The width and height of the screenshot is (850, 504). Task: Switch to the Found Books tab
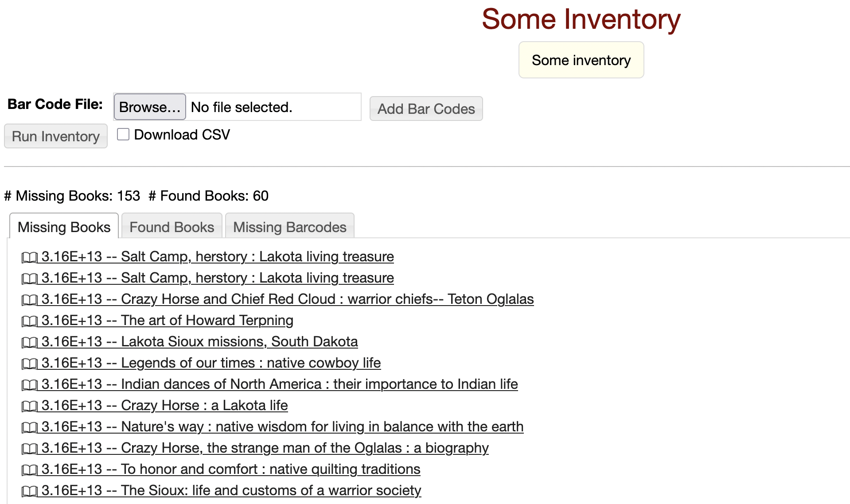172,227
